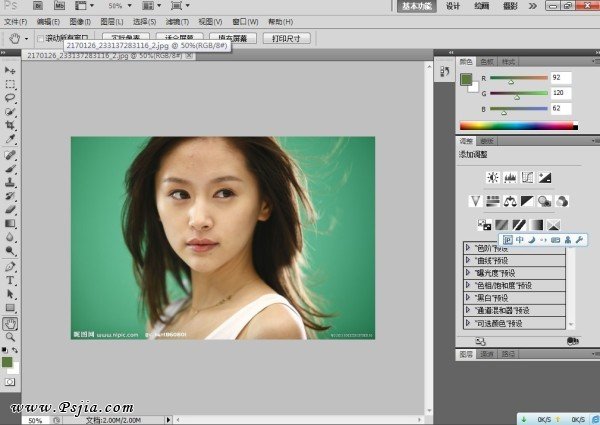The image size is (600, 425).
Task: Select the Healing Brush tool
Action: tap(10, 155)
